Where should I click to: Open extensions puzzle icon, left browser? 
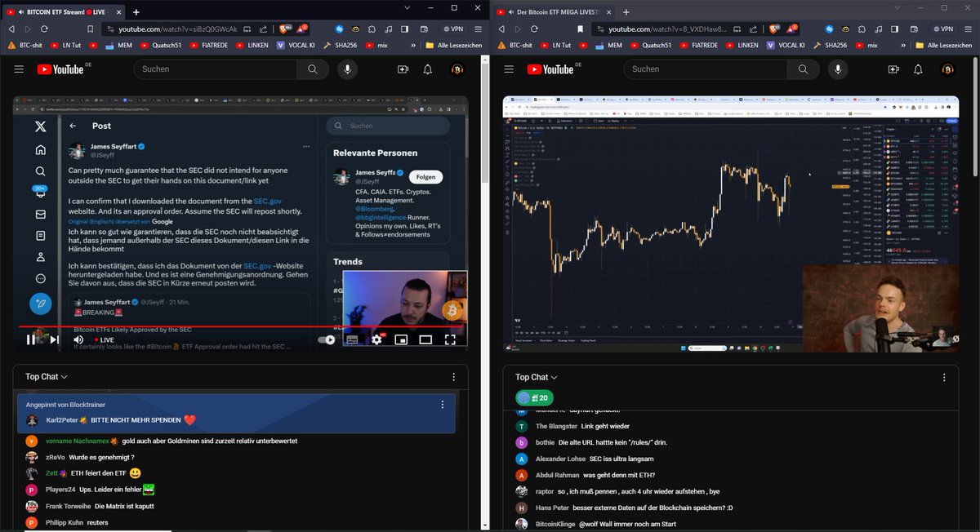coord(372,29)
